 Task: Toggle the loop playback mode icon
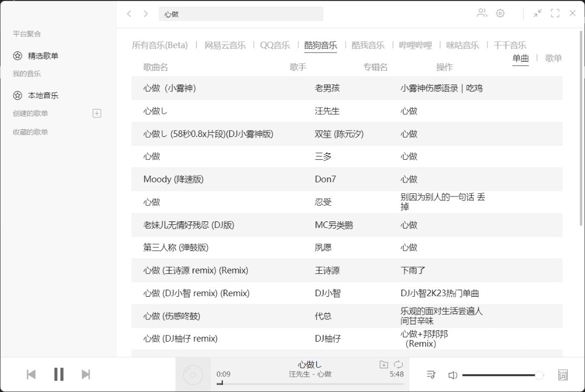[x=398, y=364]
